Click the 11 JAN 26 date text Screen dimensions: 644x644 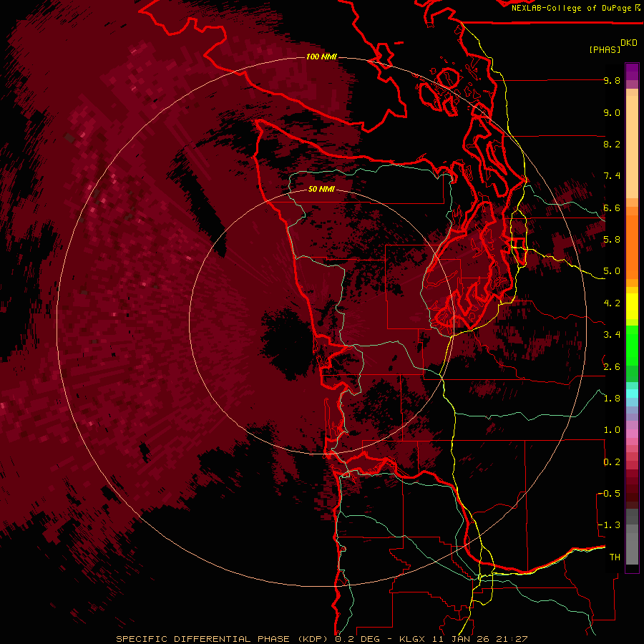459,639
